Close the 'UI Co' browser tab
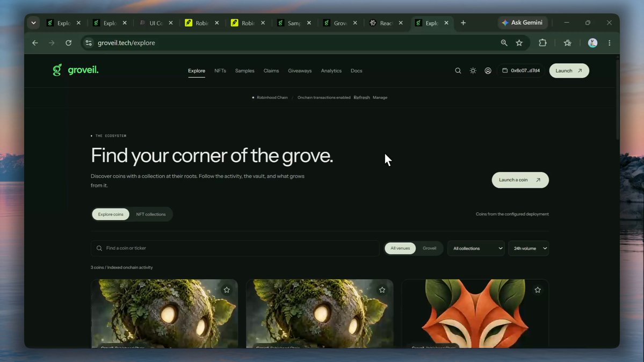644x362 pixels. [171, 23]
